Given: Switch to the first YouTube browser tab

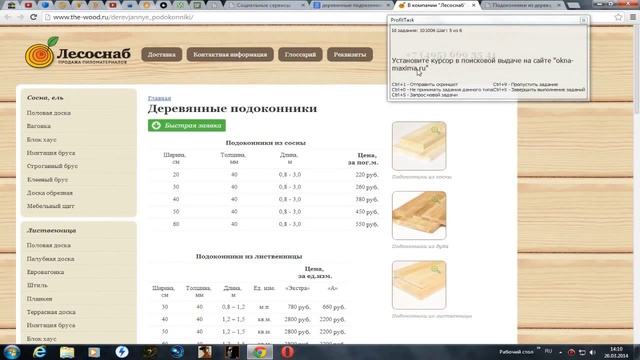Looking at the screenshot, I should (28, 5).
